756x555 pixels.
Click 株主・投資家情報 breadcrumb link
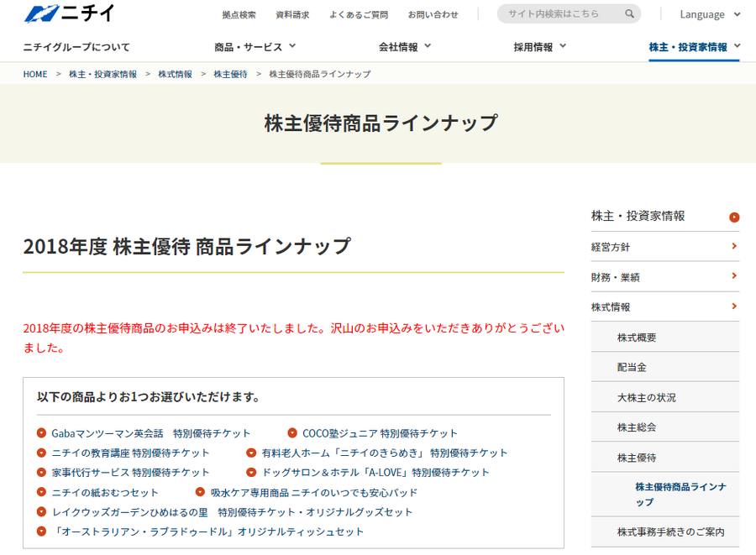tap(102, 74)
